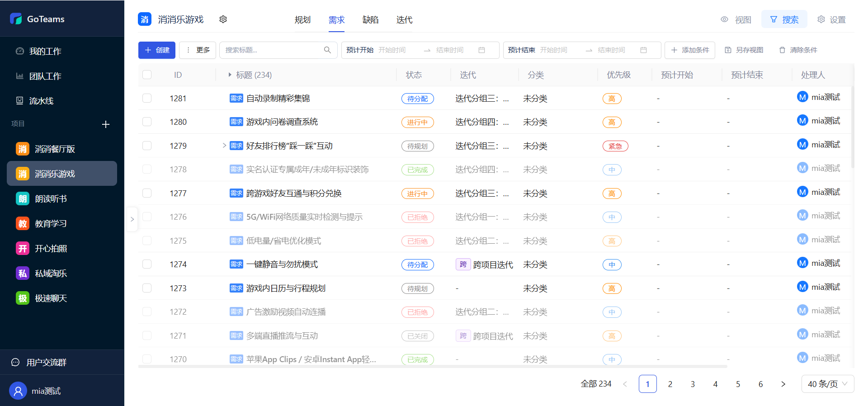Expand child items of 好友排行榜"踩一踩"互动
Screen dimensions: 868x406
pyautogui.click(x=224, y=146)
